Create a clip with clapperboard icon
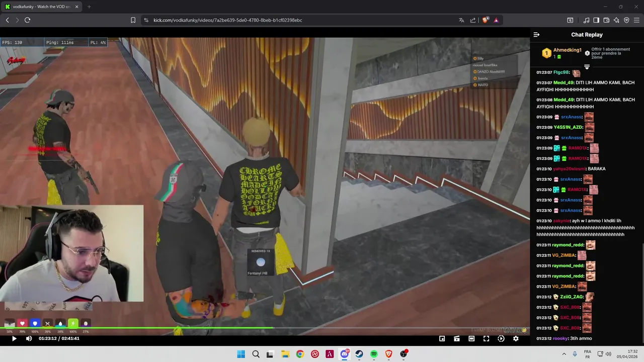 click(x=457, y=338)
